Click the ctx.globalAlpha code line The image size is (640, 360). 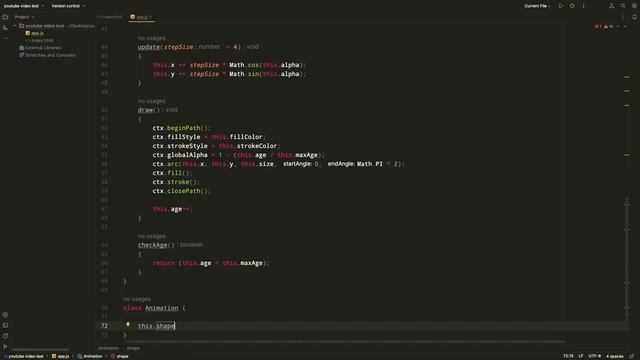click(238, 155)
